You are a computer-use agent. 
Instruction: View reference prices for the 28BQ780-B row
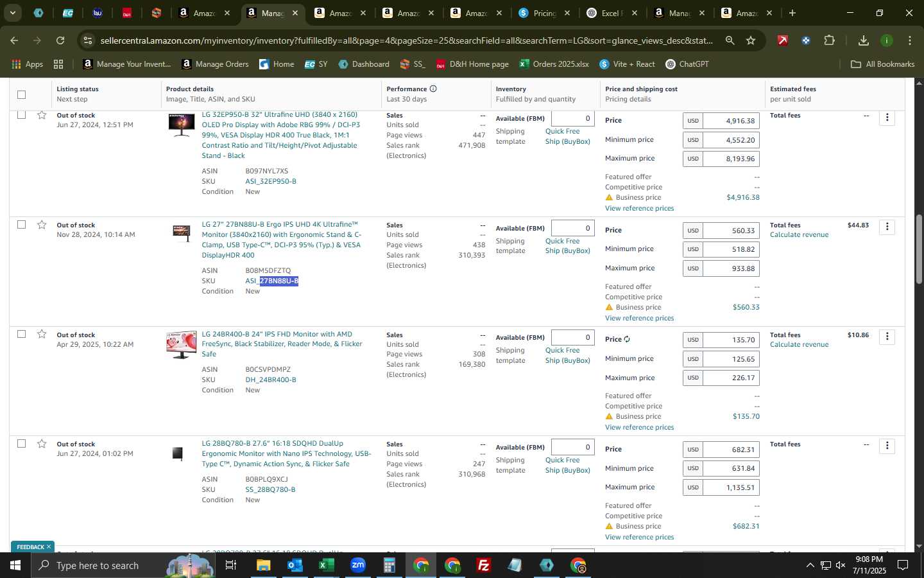[639, 537]
